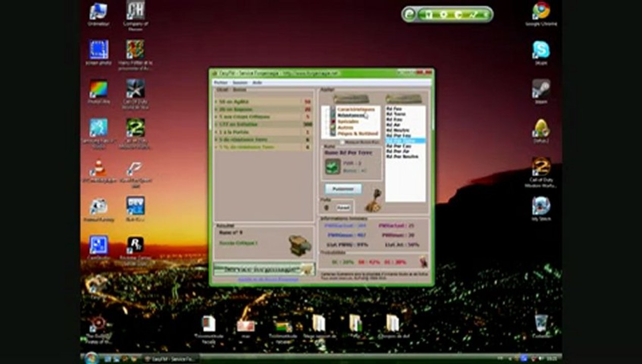Image resolution: width=642 pixels, height=364 pixels.
Task: Select the Autres rune category
Action: [345, 127]
